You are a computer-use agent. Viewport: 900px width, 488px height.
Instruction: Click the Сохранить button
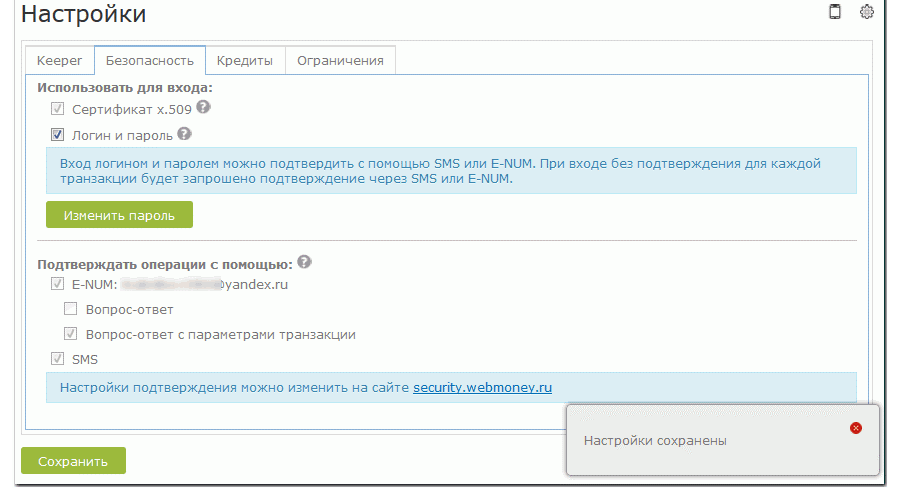click(73, 462)
